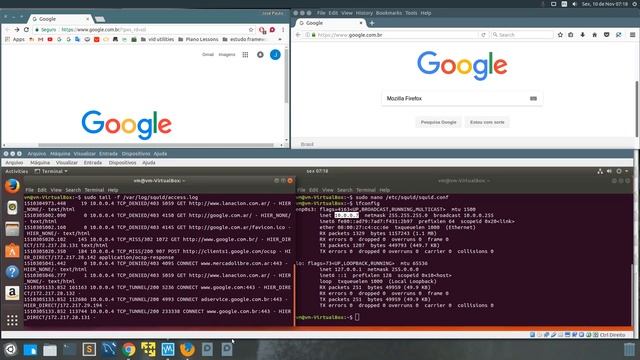Screen dimensions: 640x360
Task: Open Firefox hamburger menu
Action: (632, 35)
